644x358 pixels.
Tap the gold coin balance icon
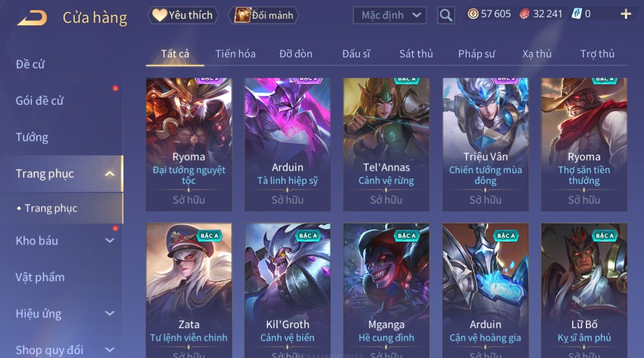pyautogui.click(x=473, y=14)
